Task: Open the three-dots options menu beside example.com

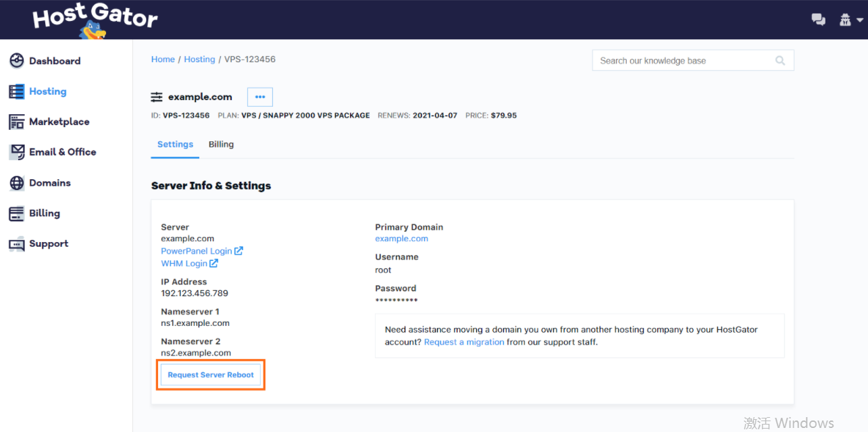Action: tap(260, 97)
